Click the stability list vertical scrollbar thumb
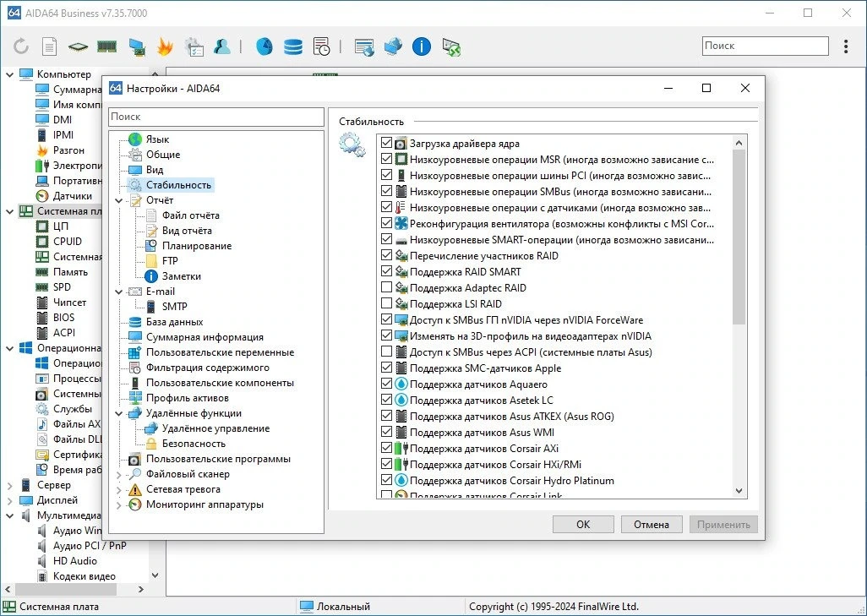 pyautogui.click(x=739, y=237)
